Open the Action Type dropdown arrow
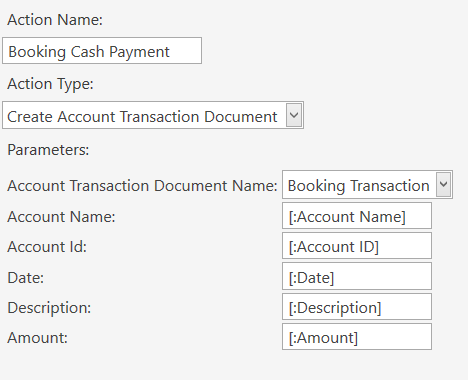Screen dimensions: 468x380 pos(294,115)
